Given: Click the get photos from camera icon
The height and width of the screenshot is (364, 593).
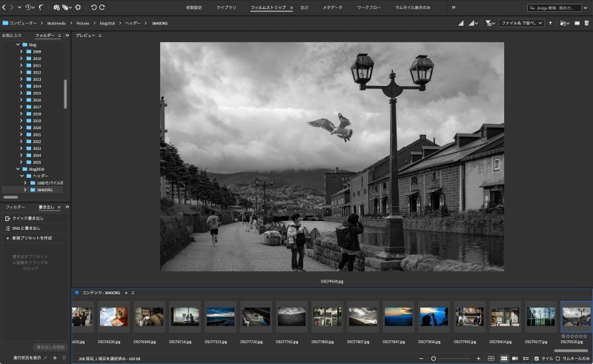Looking at the screenshot, I should 56,7.
